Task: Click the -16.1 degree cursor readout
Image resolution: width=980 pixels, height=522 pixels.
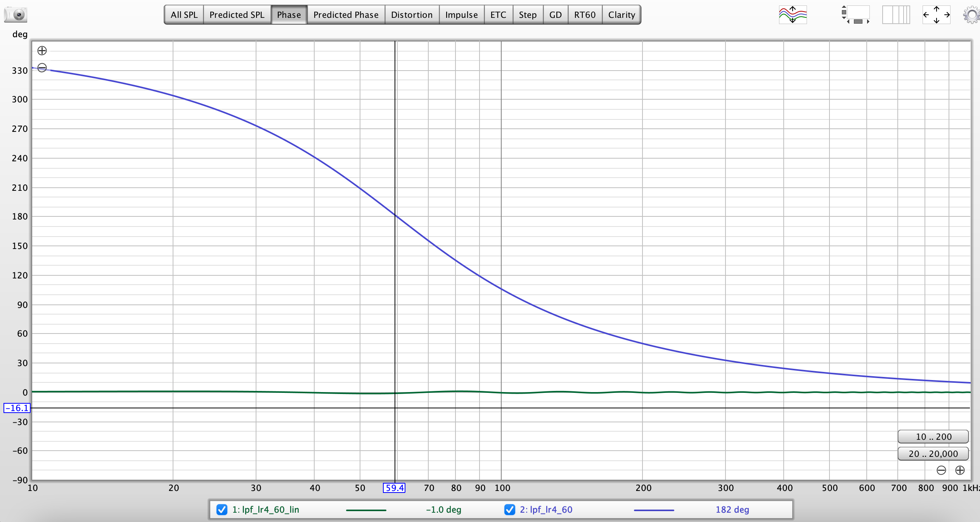Action: tap(17, 408)
